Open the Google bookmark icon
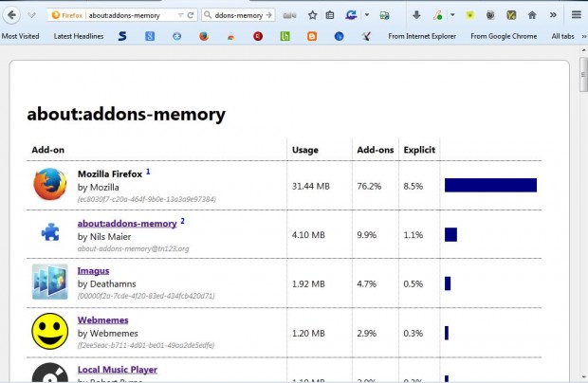The width and height of the screenshot is (588, 383). pos(150,36)
